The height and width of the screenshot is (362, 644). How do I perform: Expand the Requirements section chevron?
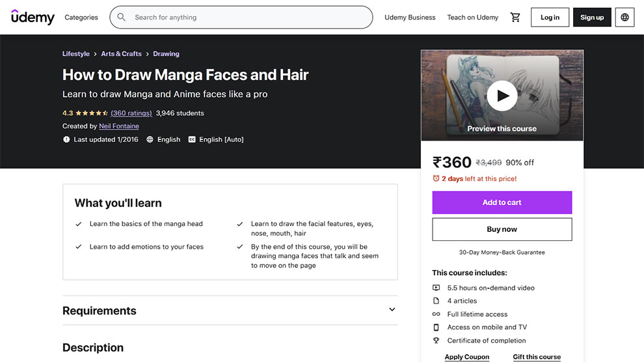(392, 309)
